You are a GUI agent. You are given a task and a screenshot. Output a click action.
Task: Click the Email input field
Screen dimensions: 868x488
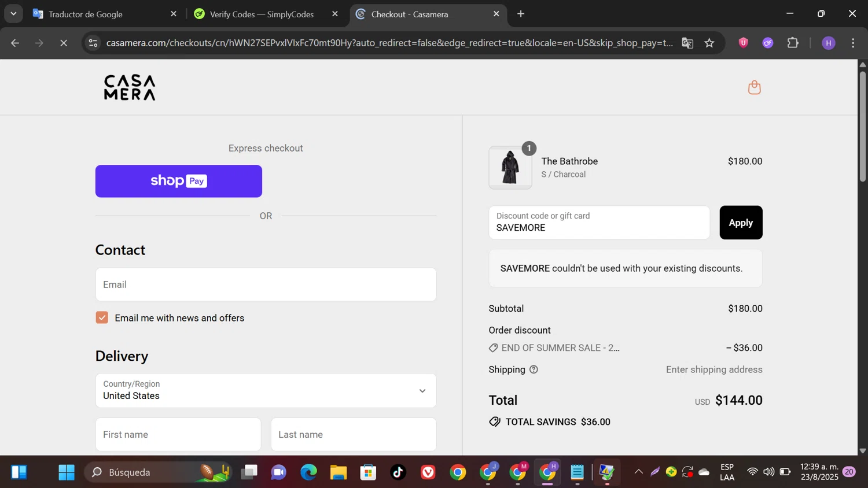point(266,284)
